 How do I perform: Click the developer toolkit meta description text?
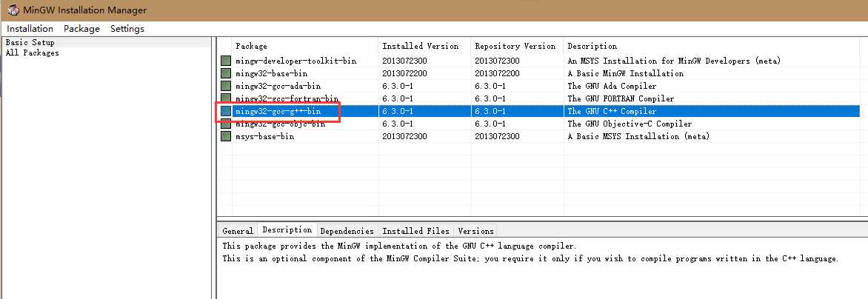click(x=674, y=61)
